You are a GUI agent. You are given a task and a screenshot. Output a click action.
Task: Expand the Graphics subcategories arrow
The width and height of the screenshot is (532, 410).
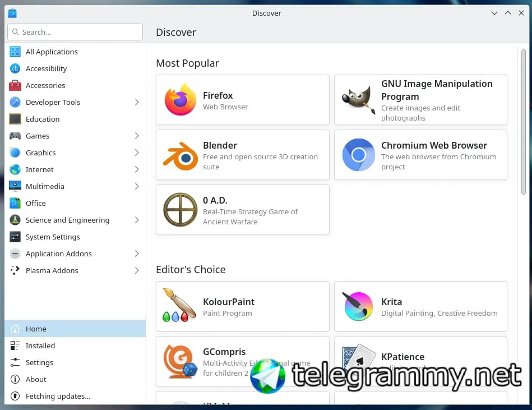[137, 153]
